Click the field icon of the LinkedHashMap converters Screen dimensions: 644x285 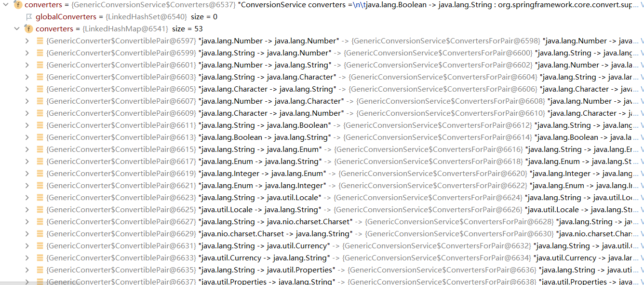[29, 29]
